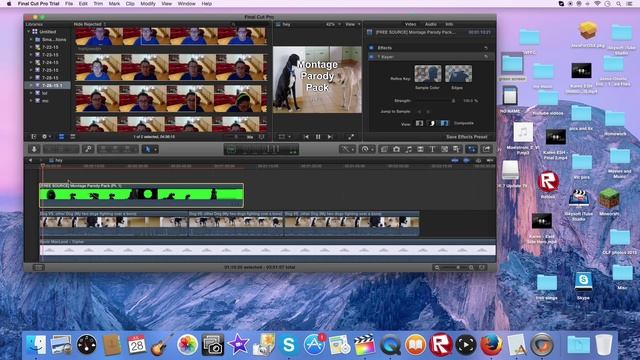640x360 pixels.
Task: Open the viewer View menu
Action: (x=353, y=24)
